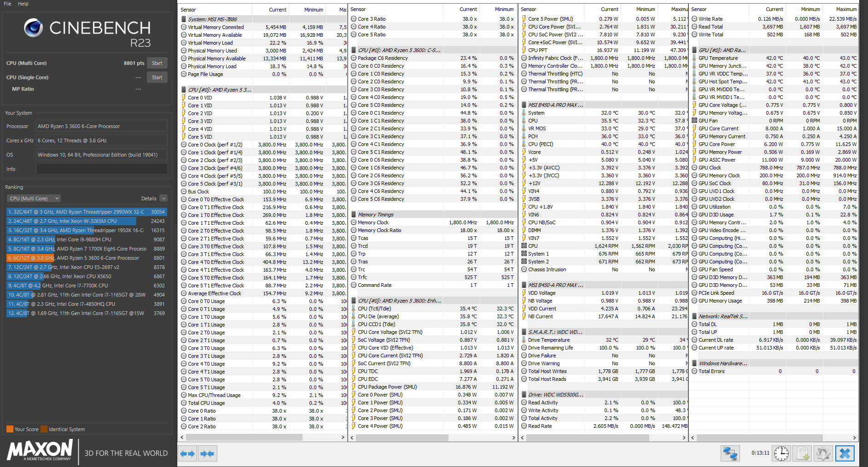This screenshot has height=467, width=868.
Task: Select the Xeon X5650 ranking row
Action: click(x=87, y=276)
